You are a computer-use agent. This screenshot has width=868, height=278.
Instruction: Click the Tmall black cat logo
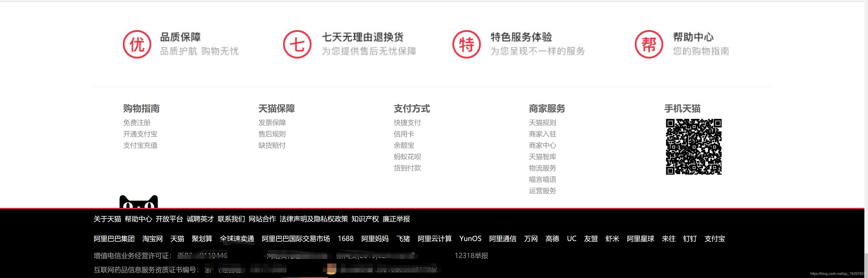coord(138,202)
